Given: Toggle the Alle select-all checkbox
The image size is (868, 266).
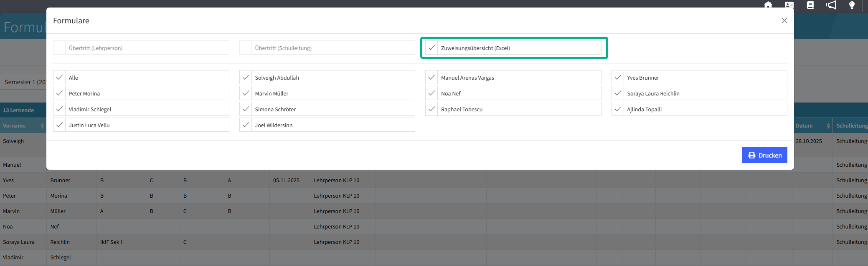Looking at the screenshot, I should [x=59, y=78].
